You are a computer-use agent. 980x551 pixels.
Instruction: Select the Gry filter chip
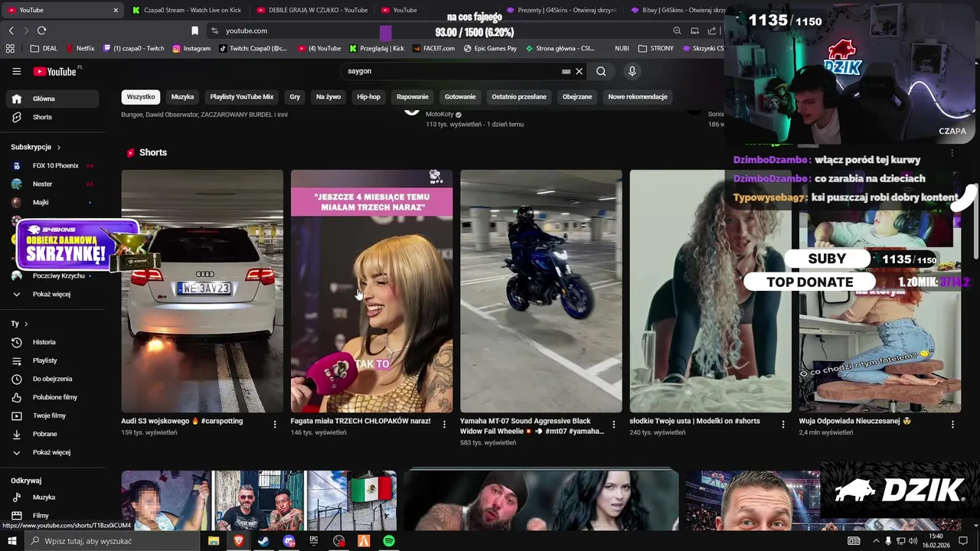(295, 97)
